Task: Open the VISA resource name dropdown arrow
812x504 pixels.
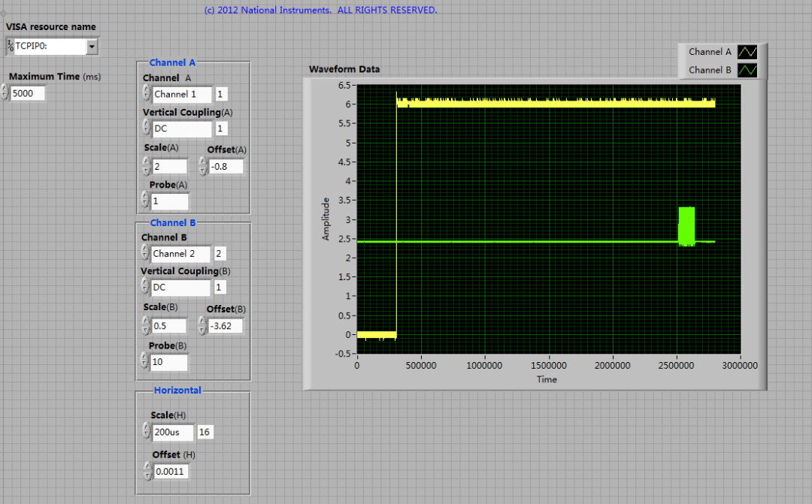Action: 92,47
